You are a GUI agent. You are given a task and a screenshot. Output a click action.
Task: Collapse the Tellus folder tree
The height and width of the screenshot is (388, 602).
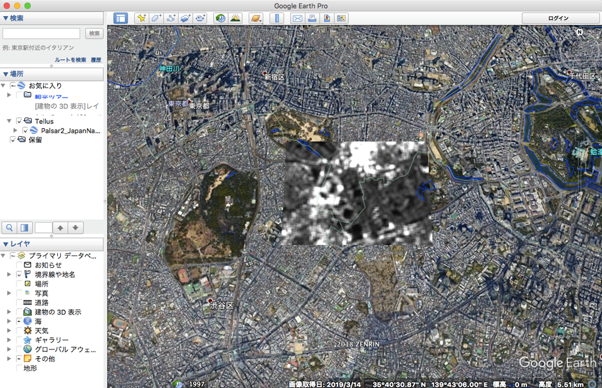[9, 121]
